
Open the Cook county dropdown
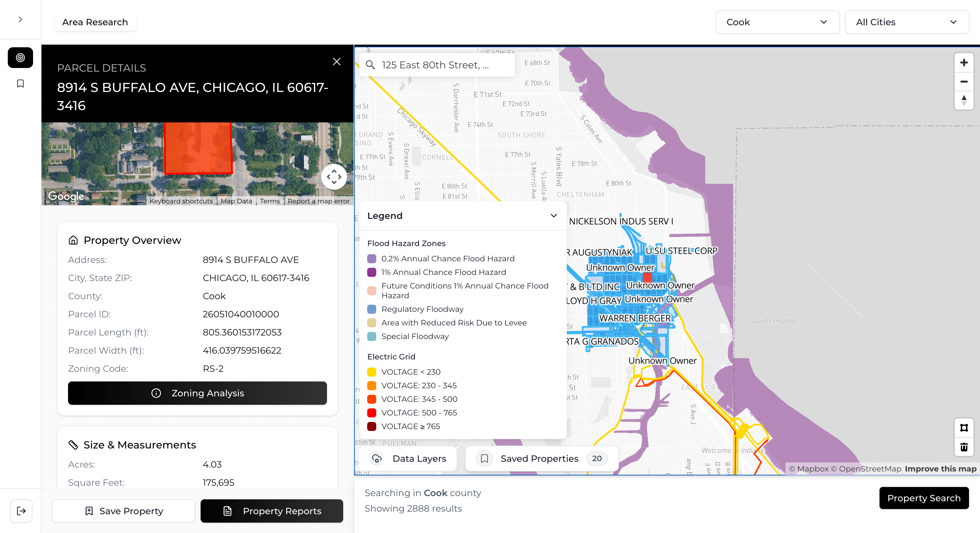777,22
